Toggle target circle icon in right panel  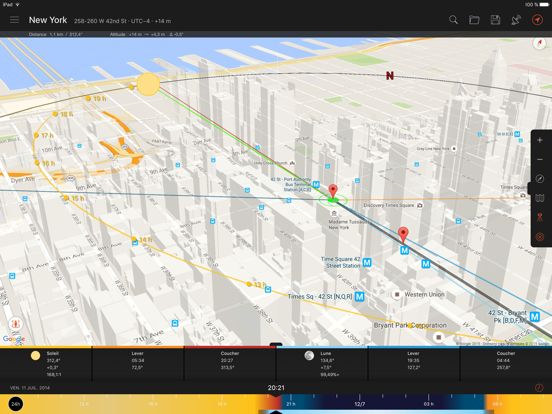point(540,237)
